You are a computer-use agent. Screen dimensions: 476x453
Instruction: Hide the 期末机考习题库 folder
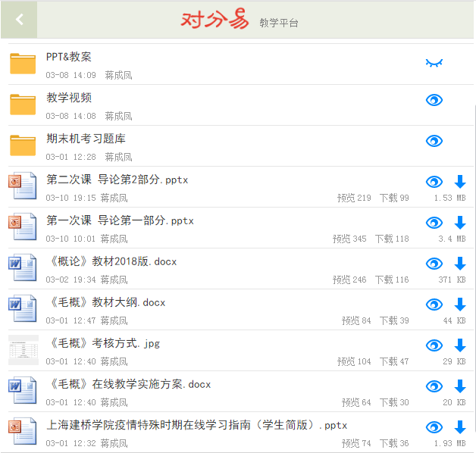[434, 141]
